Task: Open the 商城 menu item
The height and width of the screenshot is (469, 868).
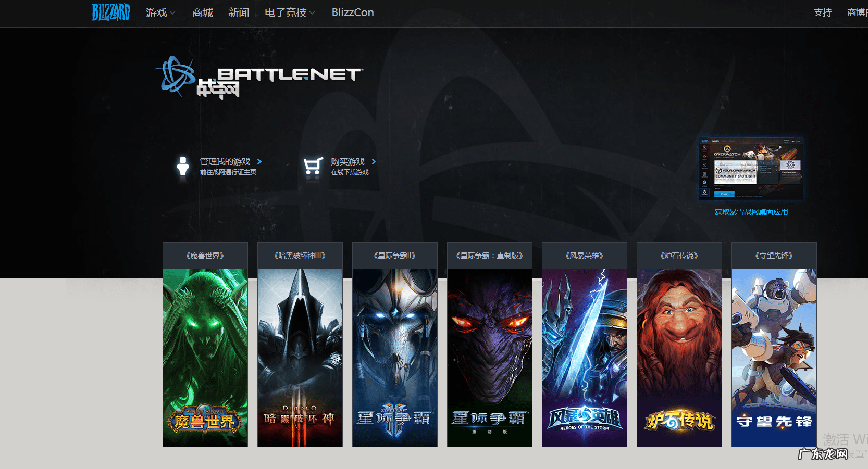Action: [x=203, y=12]
